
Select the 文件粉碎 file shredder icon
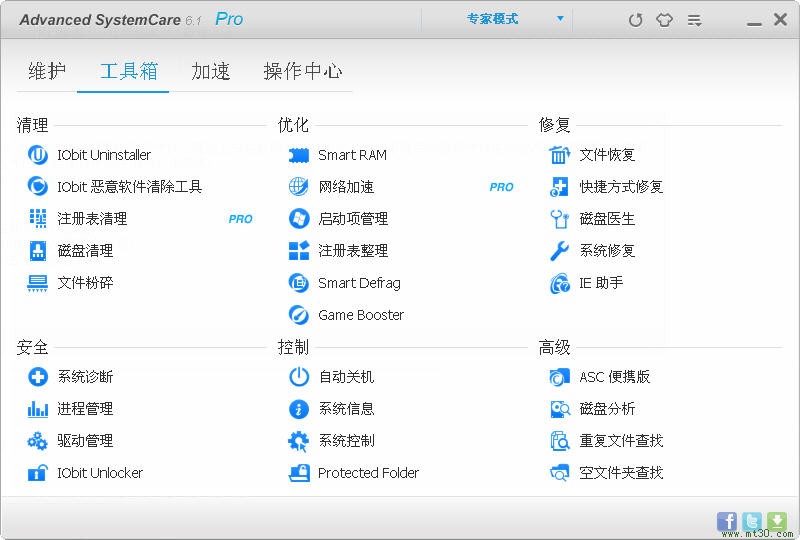pyautogui.click(x=37, y=283)
